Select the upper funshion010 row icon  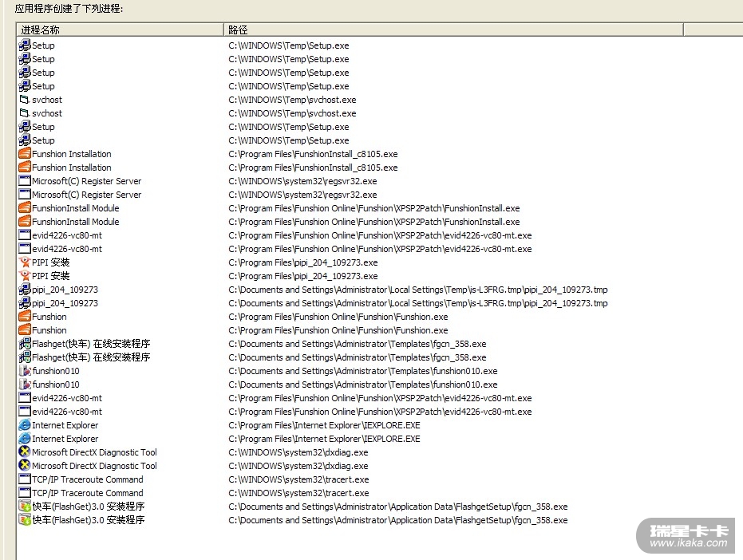point(25,370)
